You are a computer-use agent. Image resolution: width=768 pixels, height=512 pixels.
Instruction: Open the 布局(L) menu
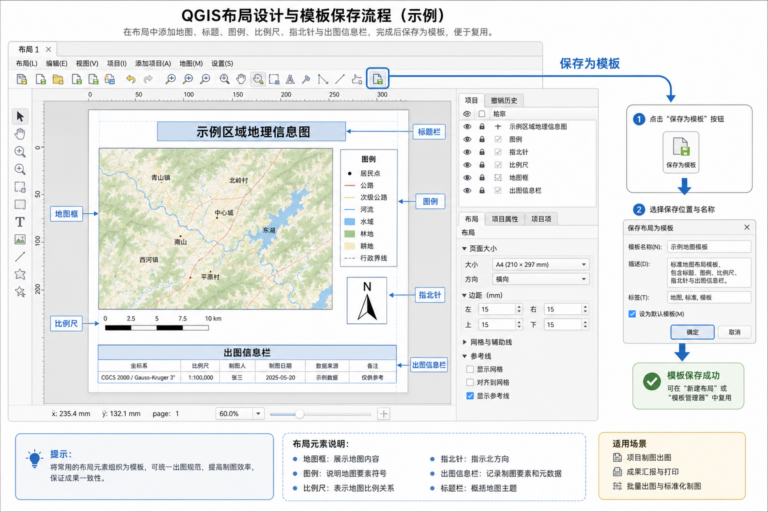(x=26, y=63)
